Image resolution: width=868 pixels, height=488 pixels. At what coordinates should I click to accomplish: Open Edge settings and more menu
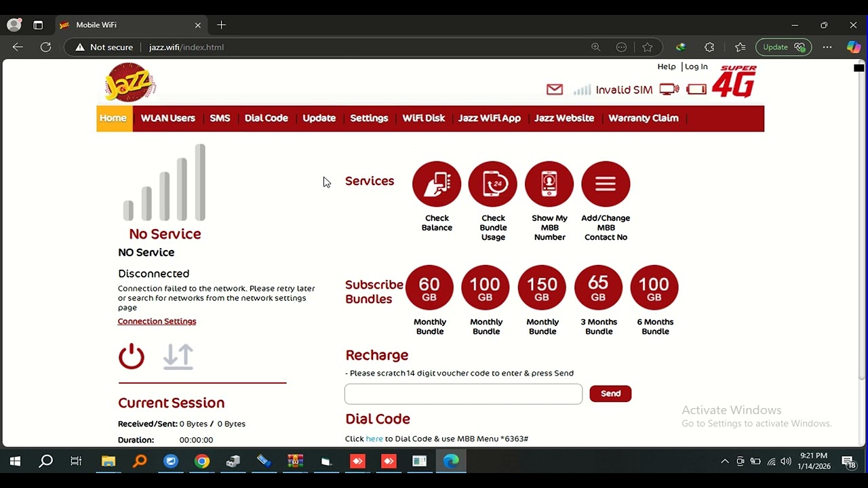tap(827, 47)
